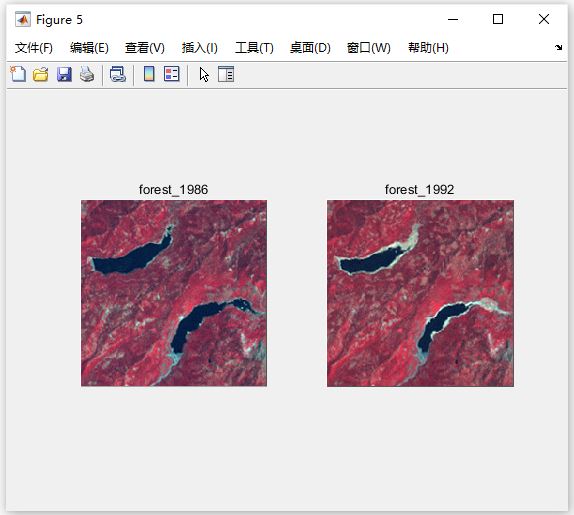Open a file using folder icon
This screenshot has width=574, height=515.
tap(41, 74)
